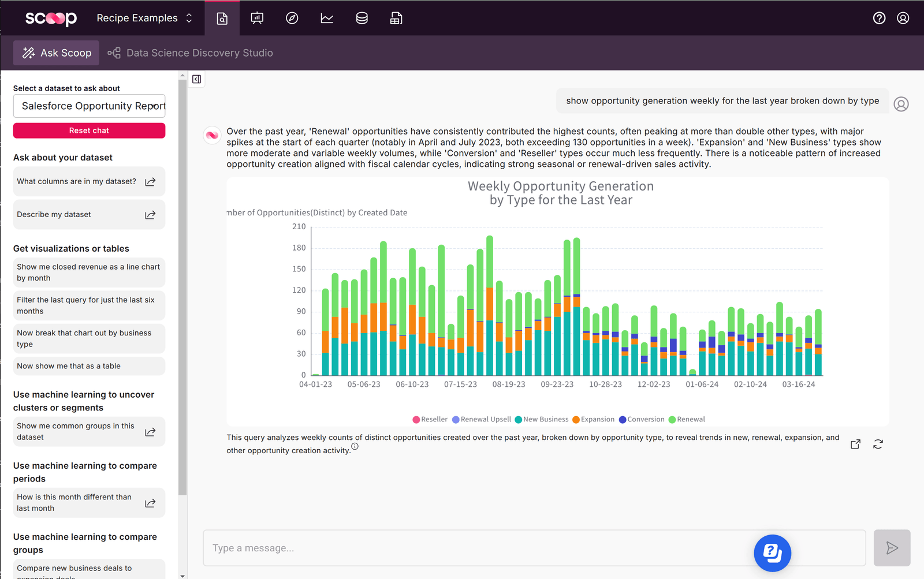Switch to the Ask Scoop tab
The image size is (924, 579).
click(x=55, y=53)
